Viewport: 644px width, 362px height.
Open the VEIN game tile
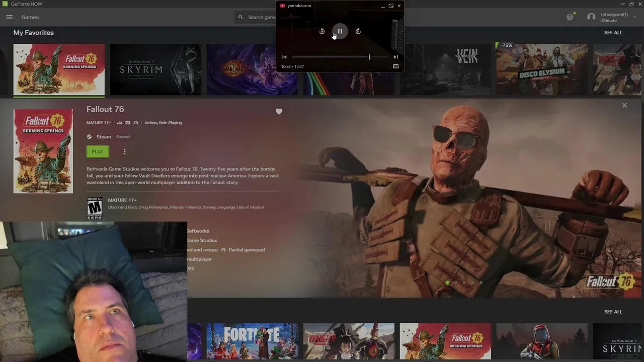coord(445,69)
